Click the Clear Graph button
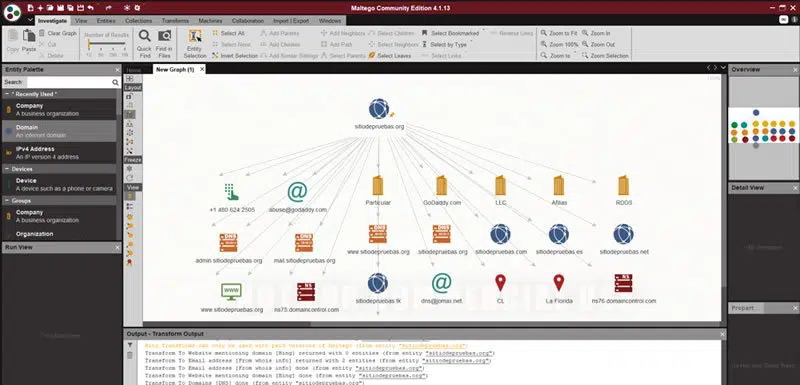Image resolution: width=800 pixels, height=385 pixels. click(x=58, y=33)
